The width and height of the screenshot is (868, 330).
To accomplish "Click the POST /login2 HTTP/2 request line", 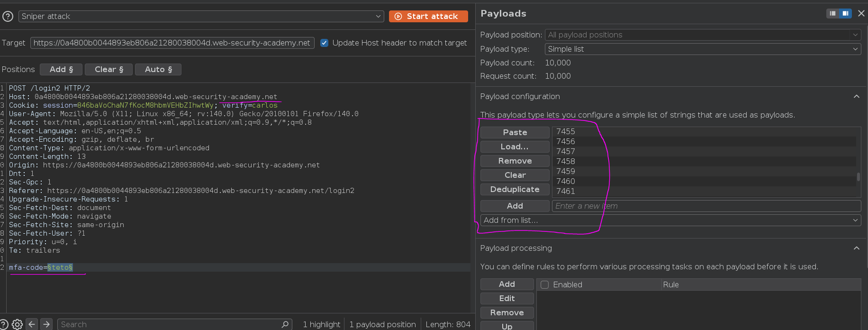I will pos(49,88).
